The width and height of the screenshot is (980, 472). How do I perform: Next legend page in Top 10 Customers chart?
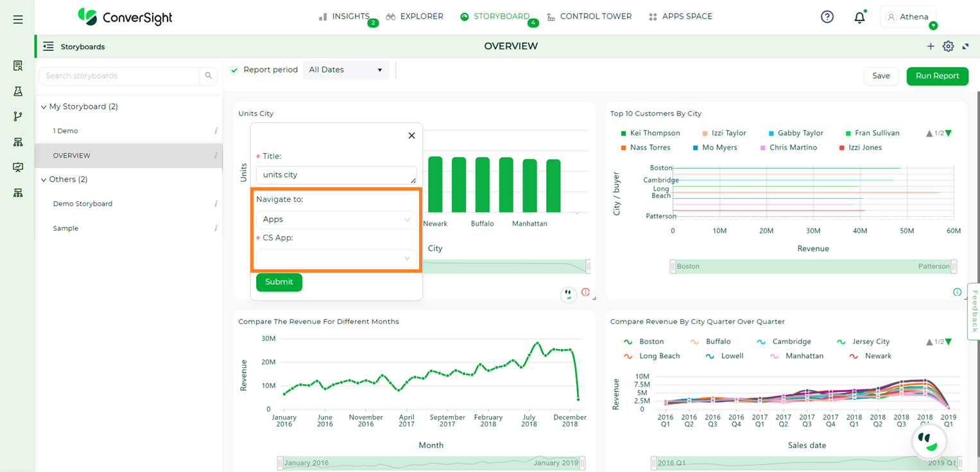[949, 133]
